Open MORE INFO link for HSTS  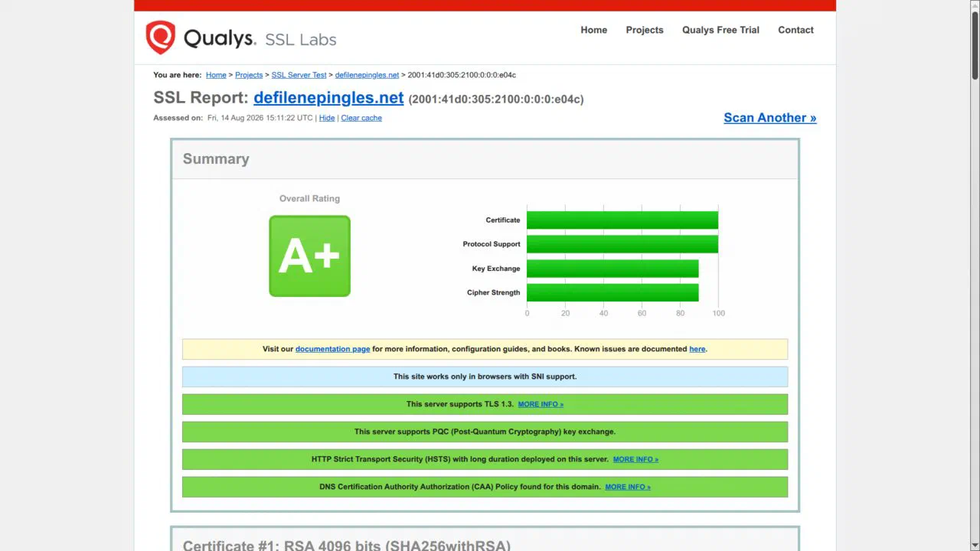(635, 459)
